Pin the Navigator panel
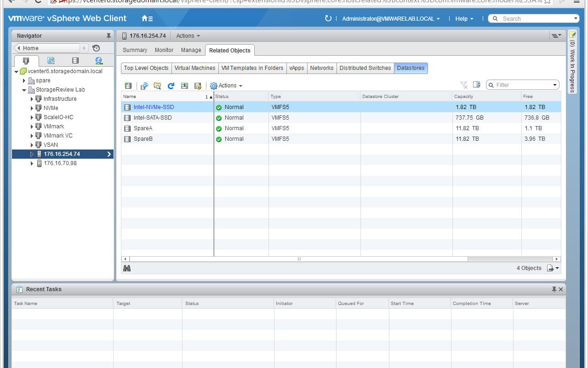The image size is (588, 368). coord(108,36)
